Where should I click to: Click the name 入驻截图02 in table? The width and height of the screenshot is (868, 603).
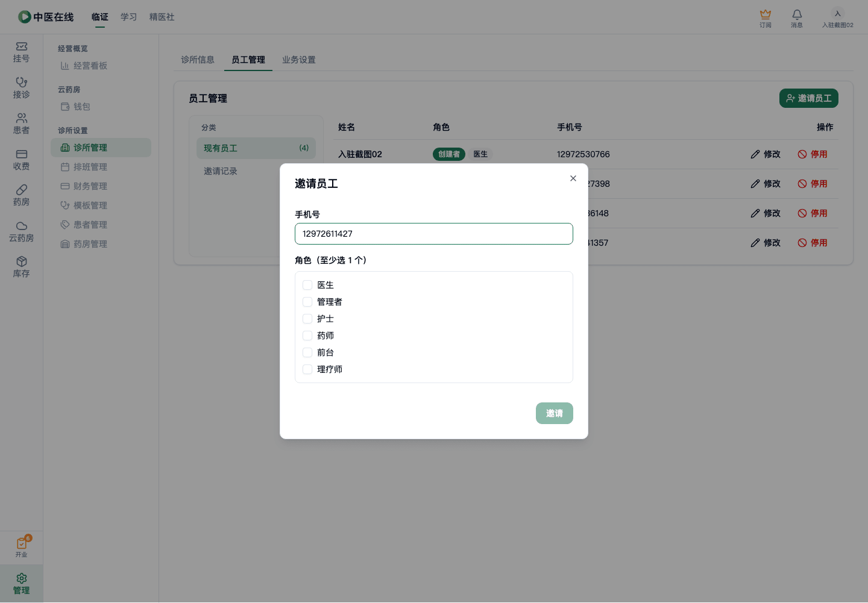pos(360,154)
